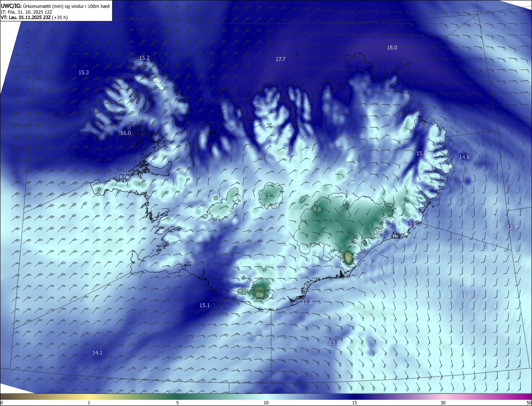Image resolution: width=532 pixels, height=406 pixels.
Task: Click the color scale tick labeled 50
Action: (x=529, y=403)
